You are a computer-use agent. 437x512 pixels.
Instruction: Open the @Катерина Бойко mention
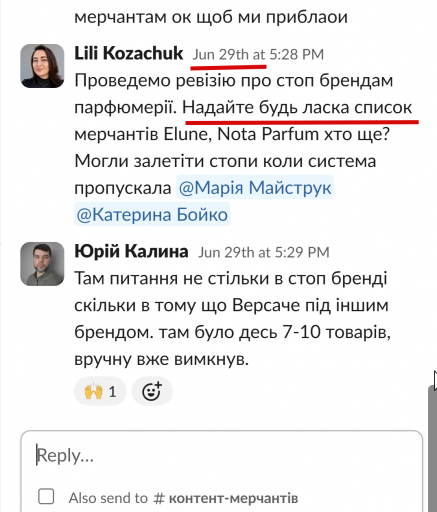(152, 215)
